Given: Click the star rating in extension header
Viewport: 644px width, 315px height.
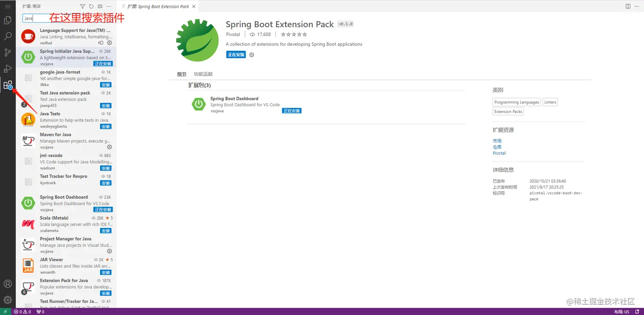Looking at the screenshot, I should [294, 35].
